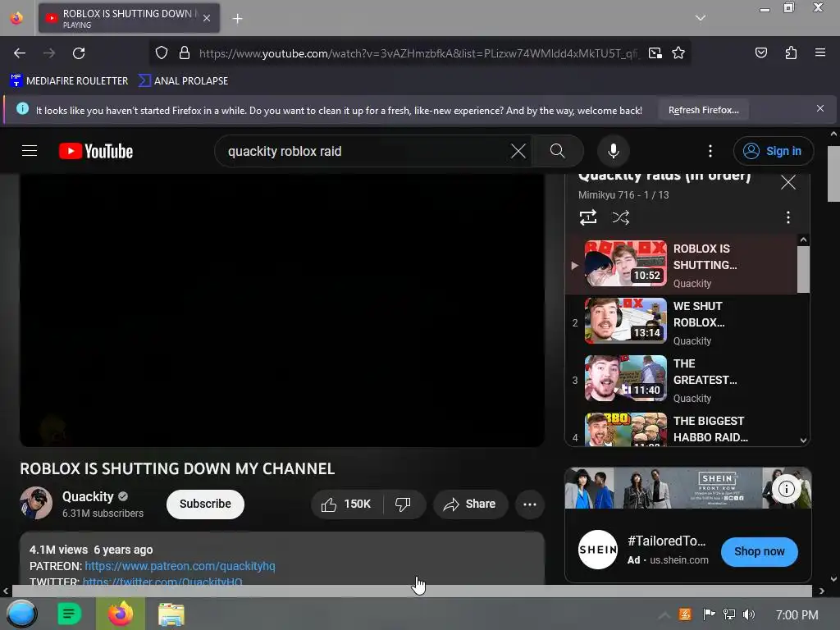Screen dimensions: 840x630
Task: Toggle loop playlist
Action: tap(588, 217)
